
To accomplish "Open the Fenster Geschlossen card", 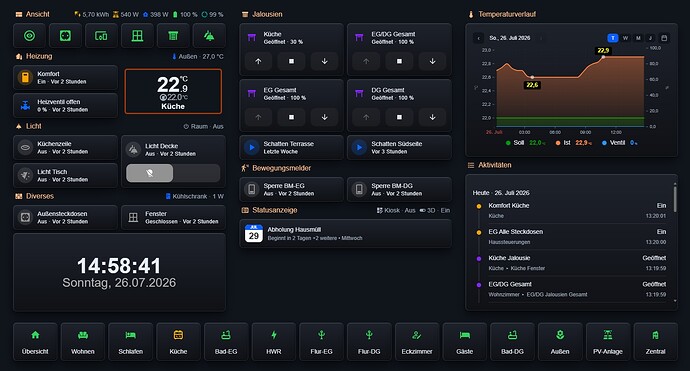I will (x=173, y=217).
